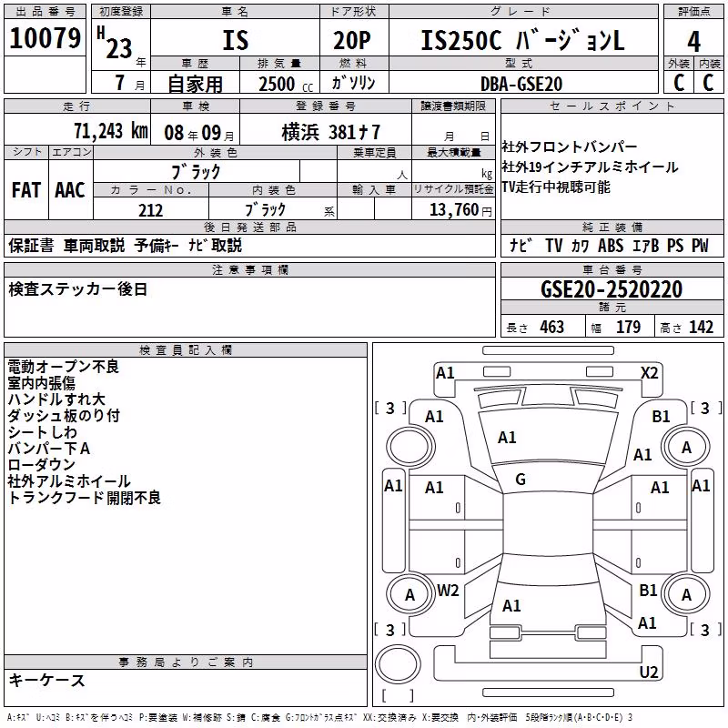
Task: Click the sales point TV走行中視聴可能
Action: click(556, 187)
